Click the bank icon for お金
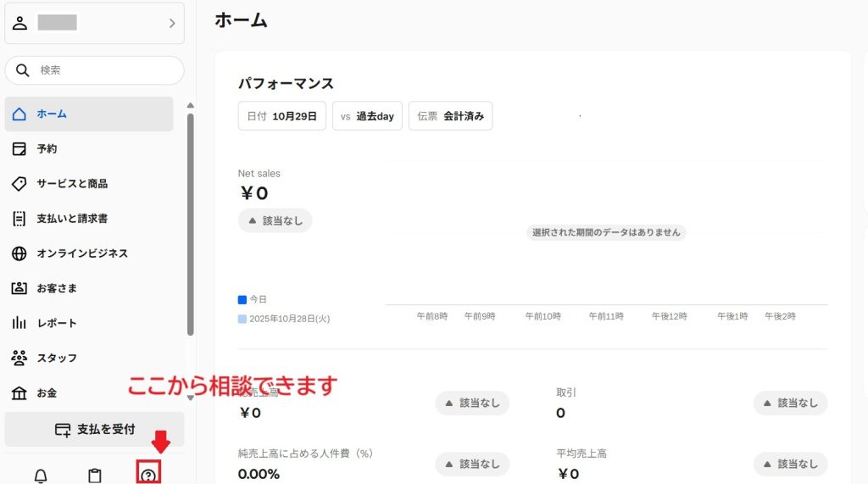868x484 pixels. [19, 393]
